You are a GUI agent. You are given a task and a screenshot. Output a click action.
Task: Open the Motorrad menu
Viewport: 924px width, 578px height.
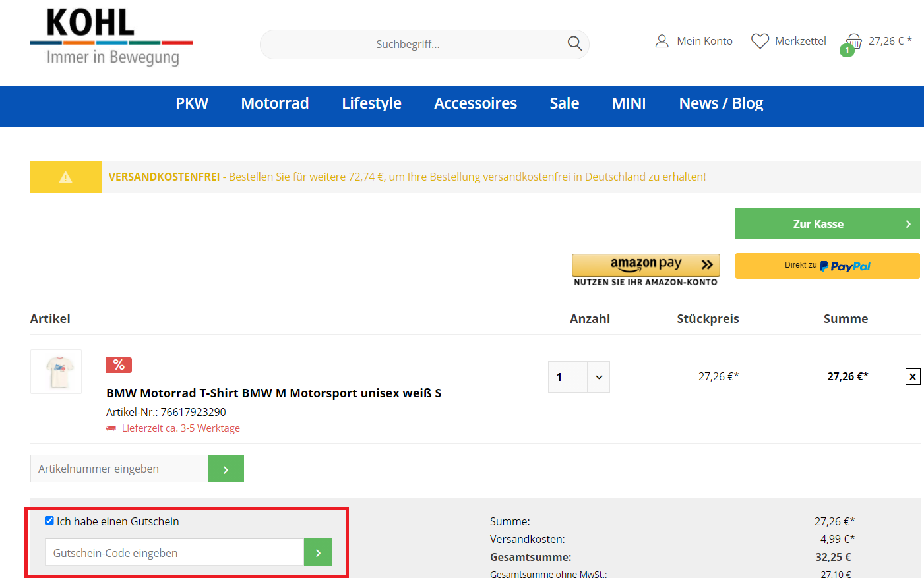pyautogui.click(x=275, y=103)
